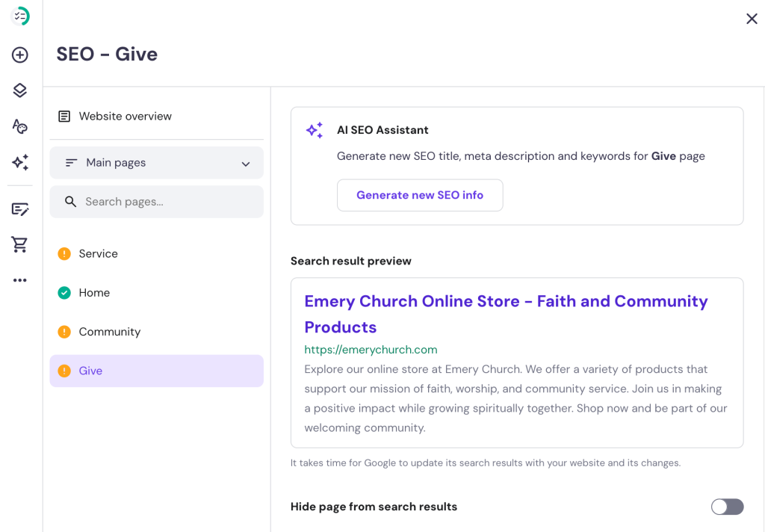Expand the Main pages dropdown

click(156, 163)
